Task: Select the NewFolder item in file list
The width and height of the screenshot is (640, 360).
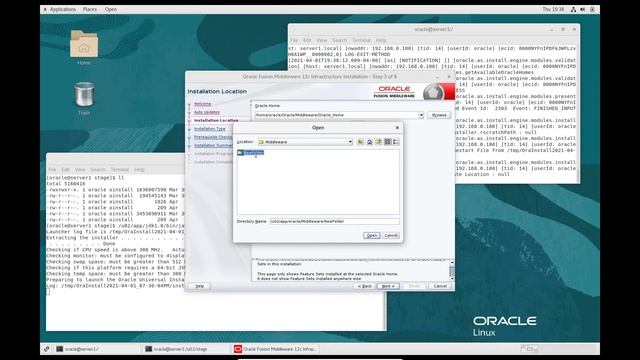Action: [251, 153]
